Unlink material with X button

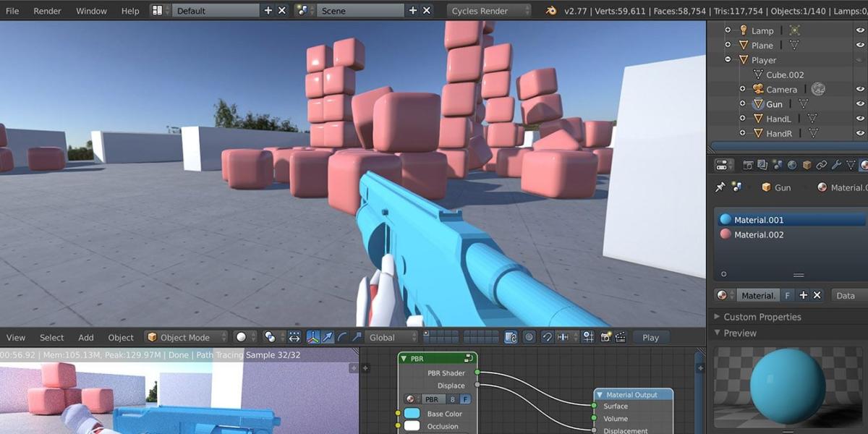pyautogui.click(x=817, y=295)
